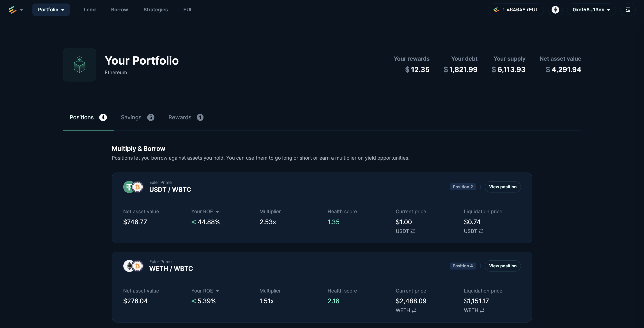Open the wallet 0xef58...13cb dropdown

point(591,10)
